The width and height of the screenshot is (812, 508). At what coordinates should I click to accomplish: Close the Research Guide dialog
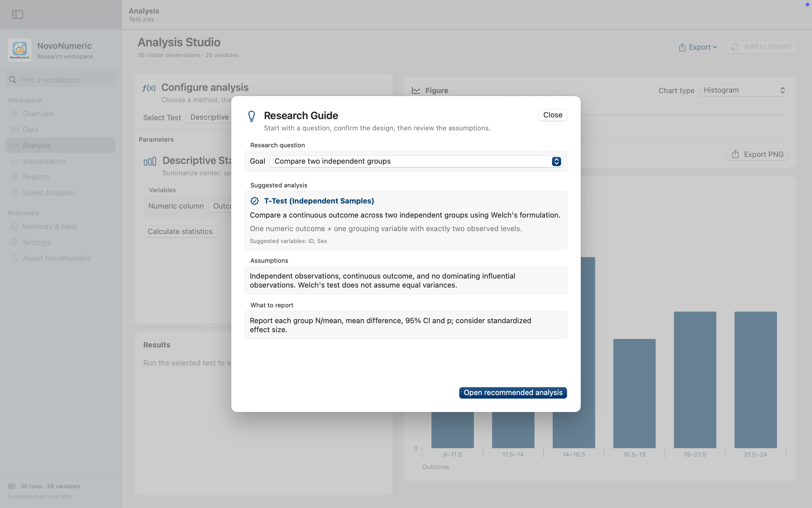[553, 115]
